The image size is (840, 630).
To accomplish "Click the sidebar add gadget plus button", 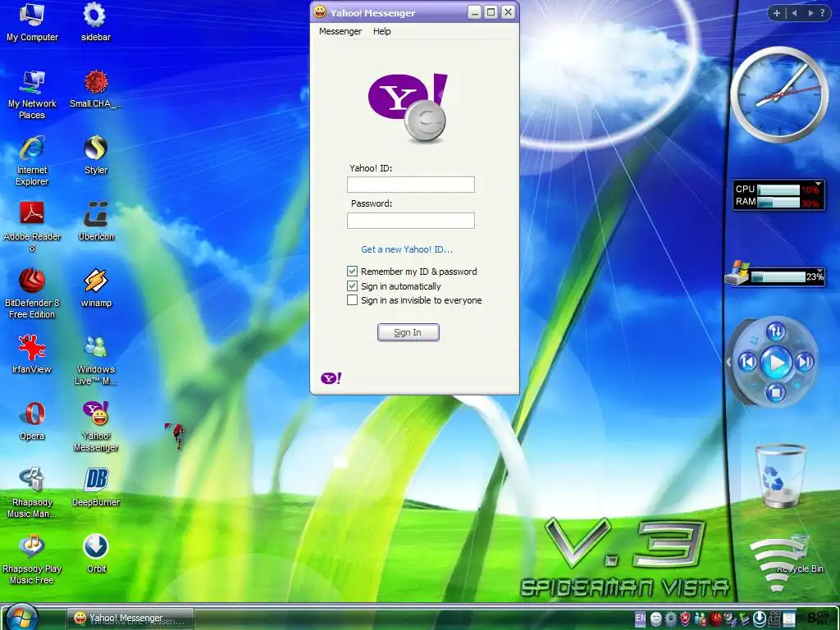I will pyautogui.click(x=776, y=13).
